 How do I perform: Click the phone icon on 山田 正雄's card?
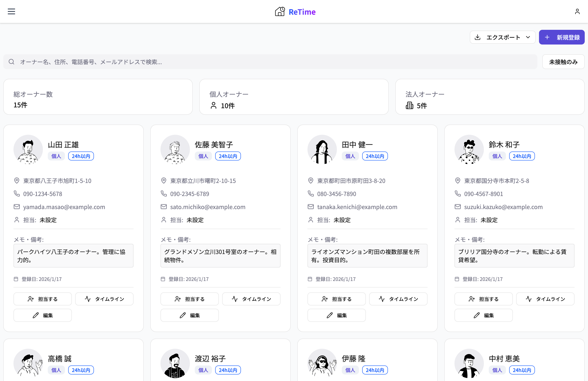tap(17, 194)
